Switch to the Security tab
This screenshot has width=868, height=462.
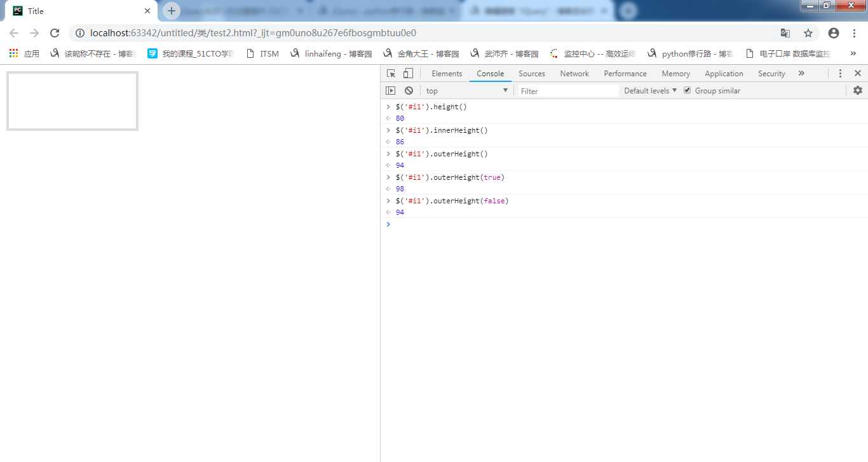771,74
